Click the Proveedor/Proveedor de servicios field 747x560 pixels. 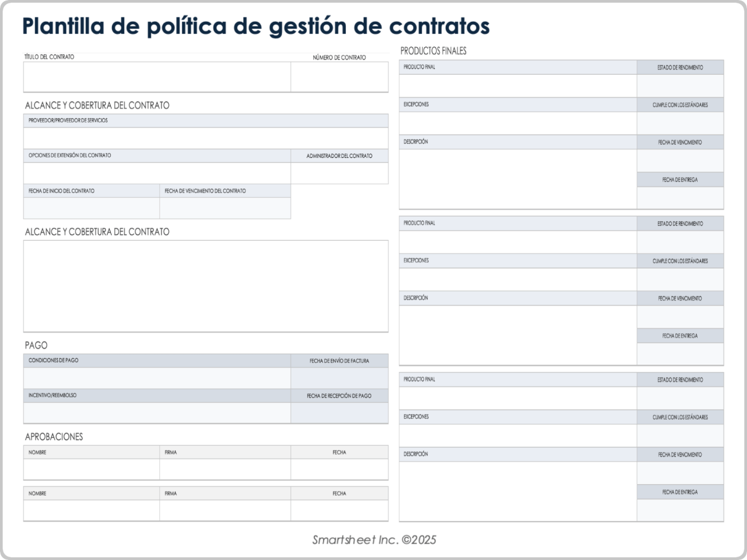point(205,138)
